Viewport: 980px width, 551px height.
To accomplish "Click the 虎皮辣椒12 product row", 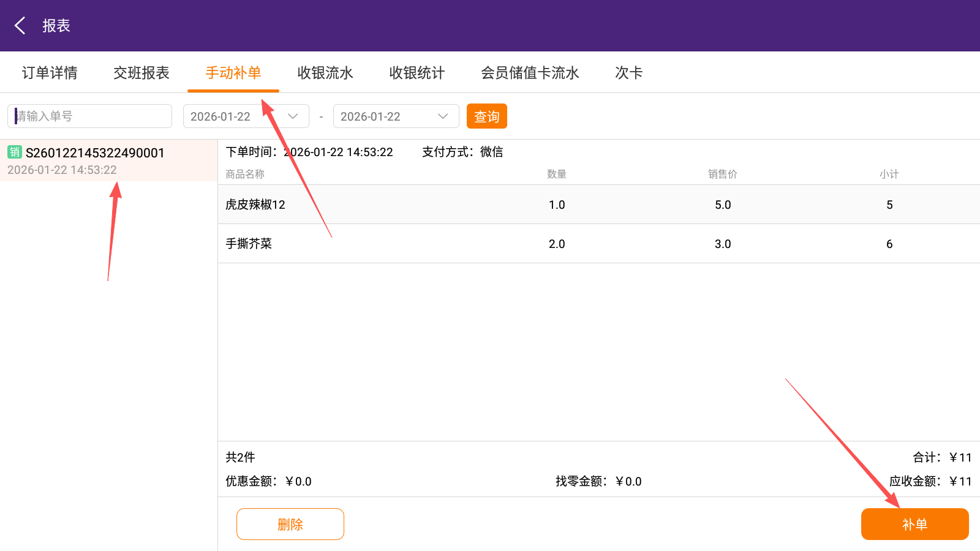I will [x=598, y=204].
